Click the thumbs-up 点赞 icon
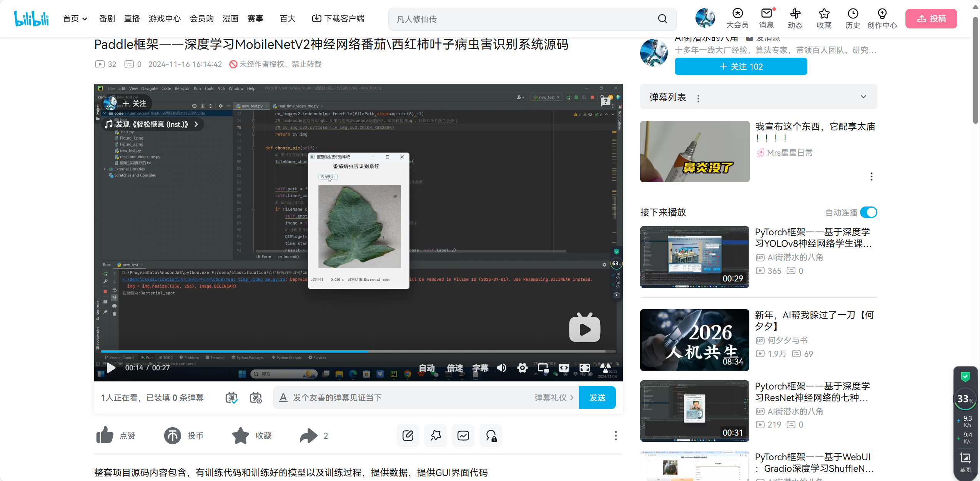The image size is (980, 481). coord(105,435)
